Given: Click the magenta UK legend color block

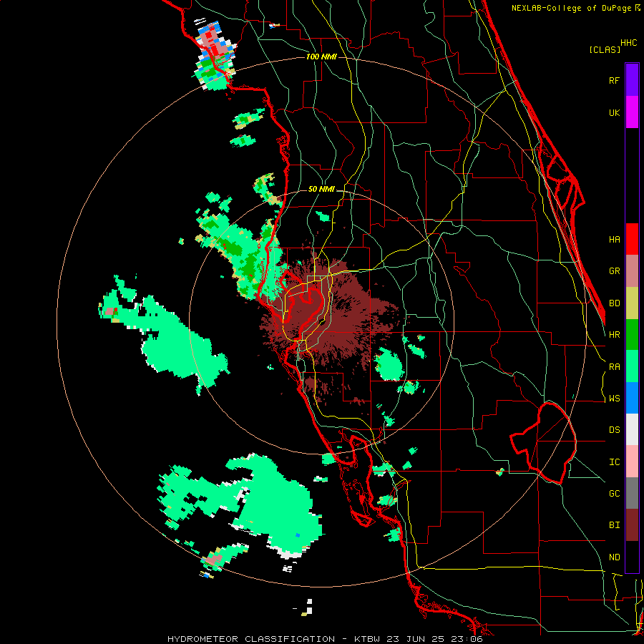Looking at the screenshot, I should click(x=632, y=112).
